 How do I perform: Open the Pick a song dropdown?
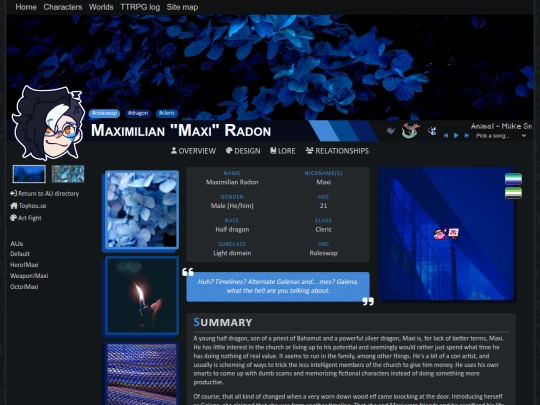point(501,136)
